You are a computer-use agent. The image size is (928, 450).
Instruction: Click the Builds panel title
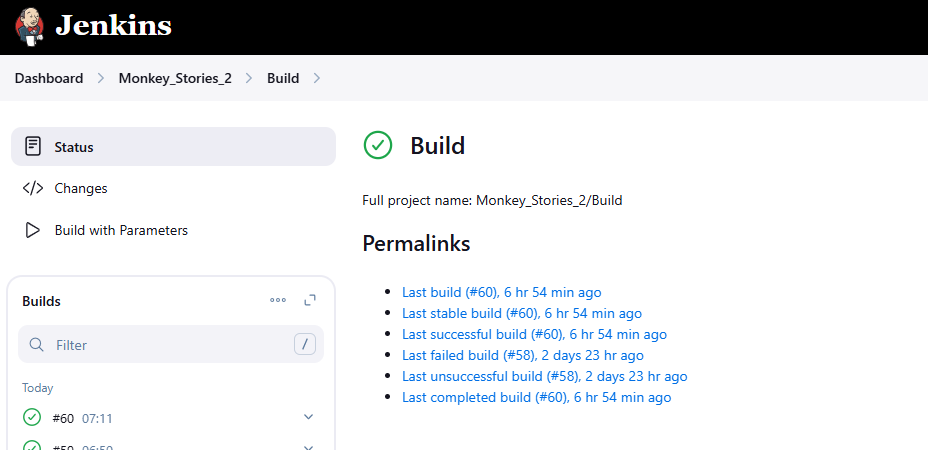click(x=41, y=301)
